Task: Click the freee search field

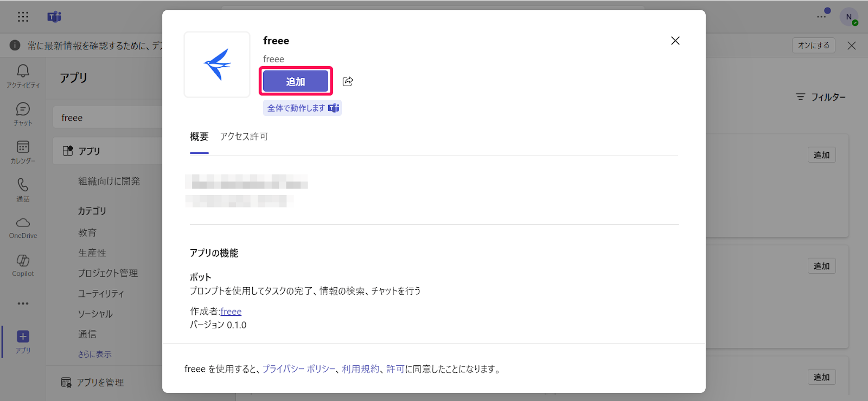Action: pos(107,118)
